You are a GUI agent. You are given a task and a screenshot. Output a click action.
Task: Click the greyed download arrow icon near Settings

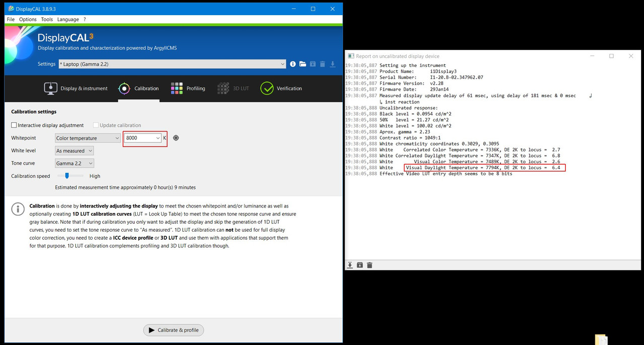pos(333,64)
